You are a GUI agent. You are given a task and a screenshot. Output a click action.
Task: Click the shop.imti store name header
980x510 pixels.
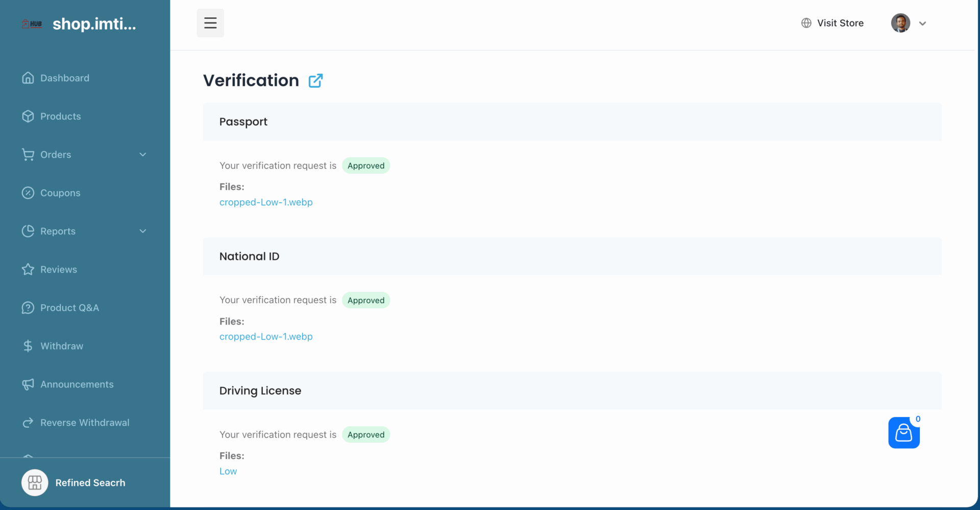pos(94,23)
